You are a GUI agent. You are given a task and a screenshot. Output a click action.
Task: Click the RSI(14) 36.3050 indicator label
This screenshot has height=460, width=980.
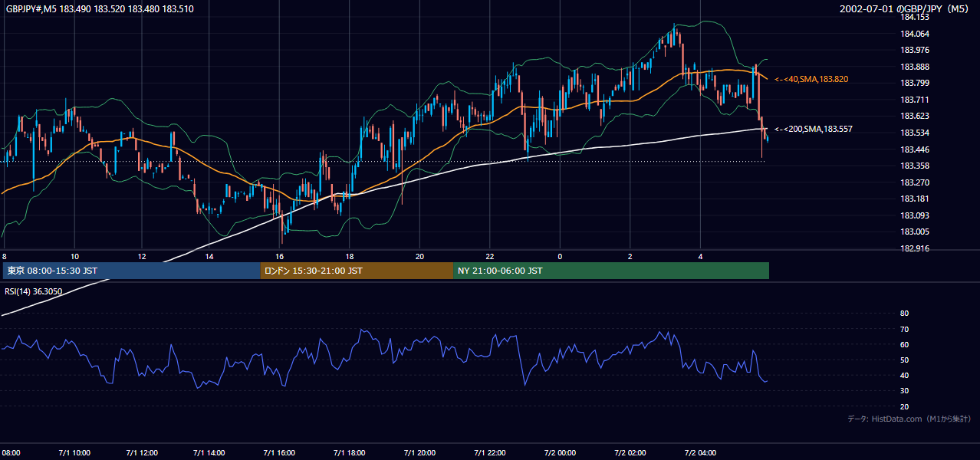tap(35, 291)
